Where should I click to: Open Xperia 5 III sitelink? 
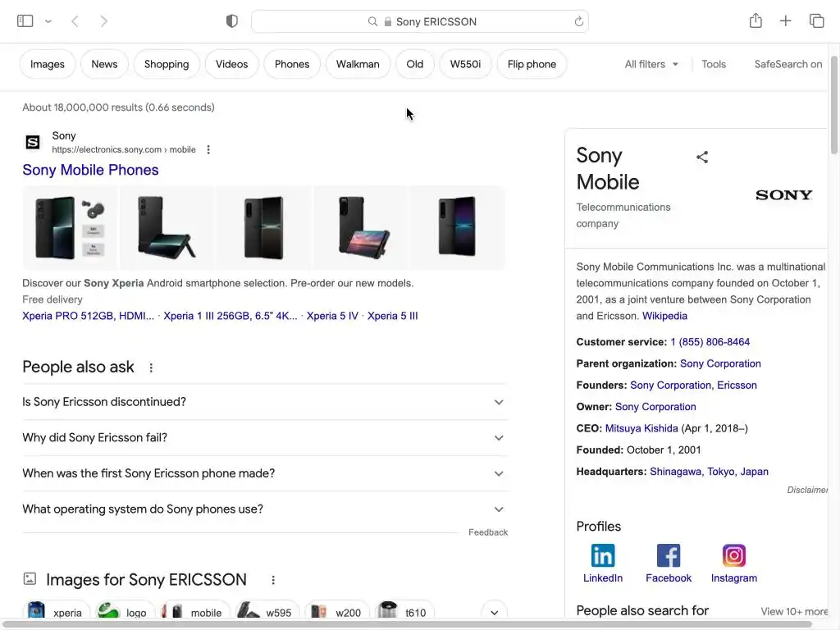pos(393,316)
